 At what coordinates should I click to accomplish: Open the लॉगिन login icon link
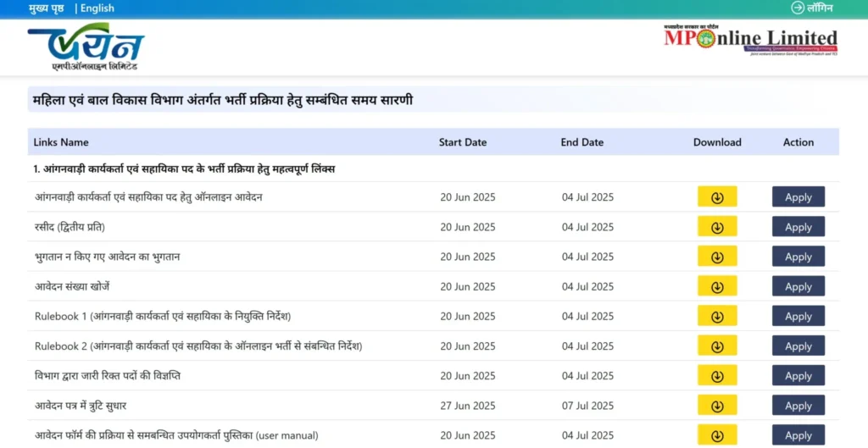(811, 8)
